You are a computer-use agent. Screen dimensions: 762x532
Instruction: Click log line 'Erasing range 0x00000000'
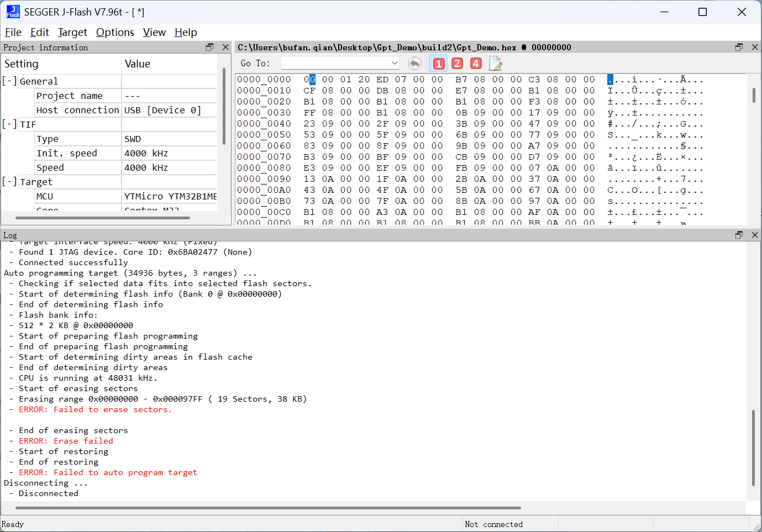[x=162, y=399]
